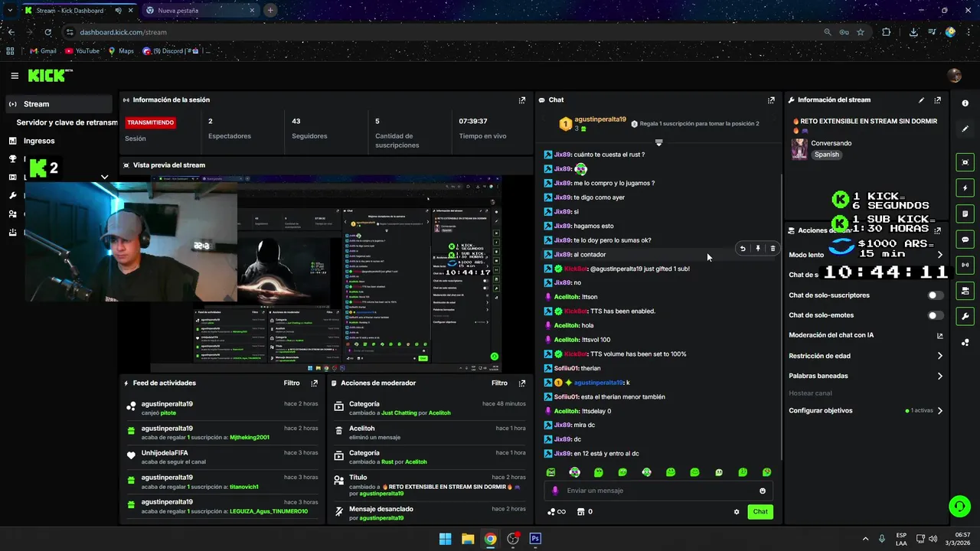This screenshot has width=980, height=551.
Task: Edit stream info with the pencil icon
Action: (x=921, y=99)
